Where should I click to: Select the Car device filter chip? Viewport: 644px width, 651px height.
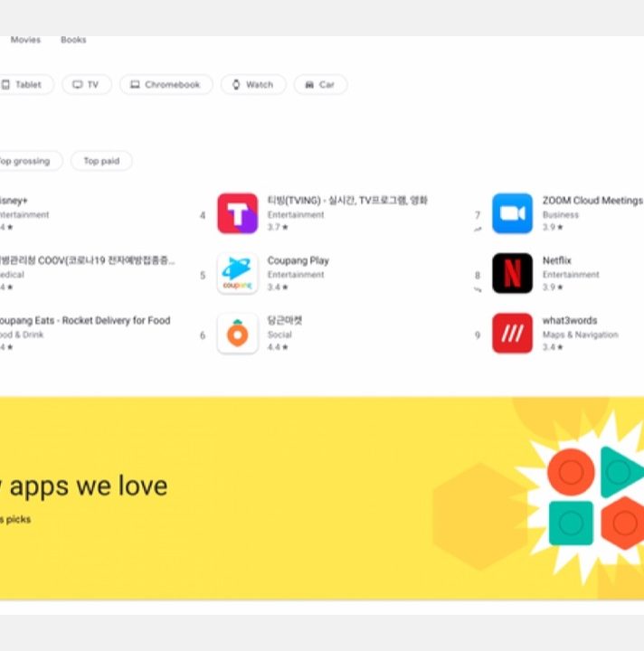[320, 85]
